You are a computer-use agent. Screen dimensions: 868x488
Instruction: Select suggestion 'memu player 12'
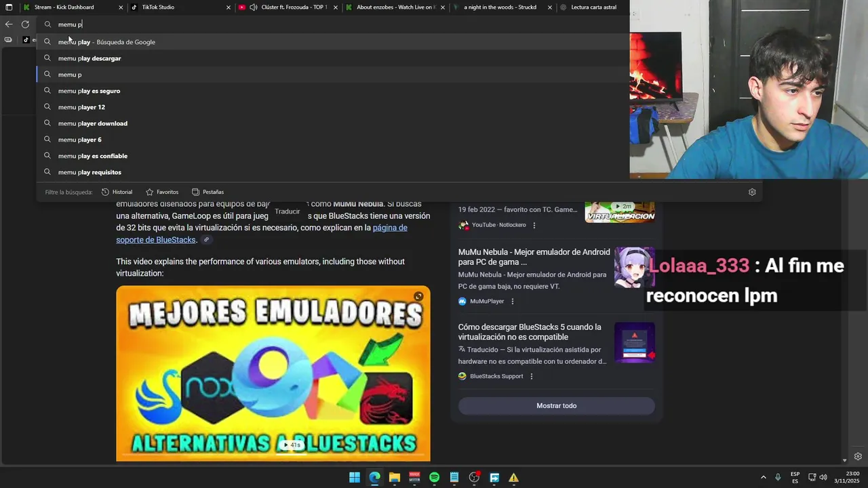(332, 107)
